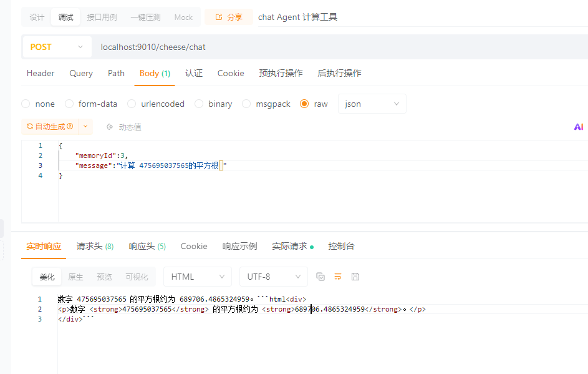Click the copy response icon

[321, 277]
